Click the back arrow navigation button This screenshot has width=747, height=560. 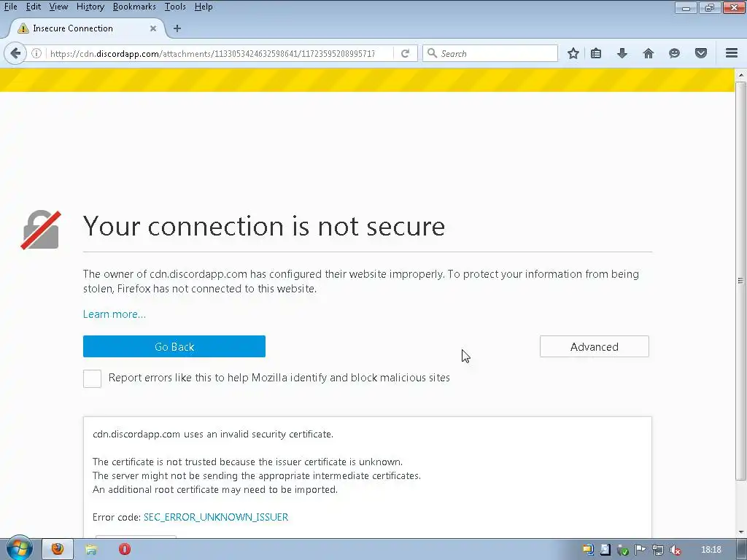coord(15,53)
